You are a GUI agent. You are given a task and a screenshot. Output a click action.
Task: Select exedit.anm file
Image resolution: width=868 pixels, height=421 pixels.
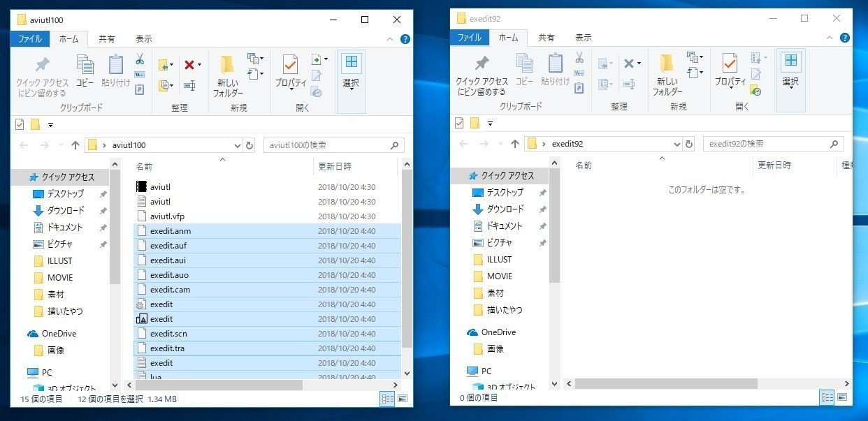[x=267, y=231]
